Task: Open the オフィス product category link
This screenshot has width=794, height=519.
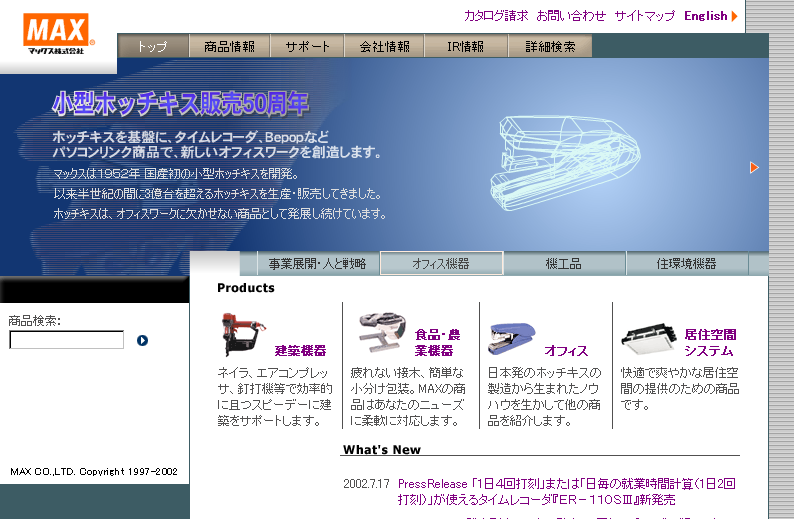Action: (x=566, y=350)
